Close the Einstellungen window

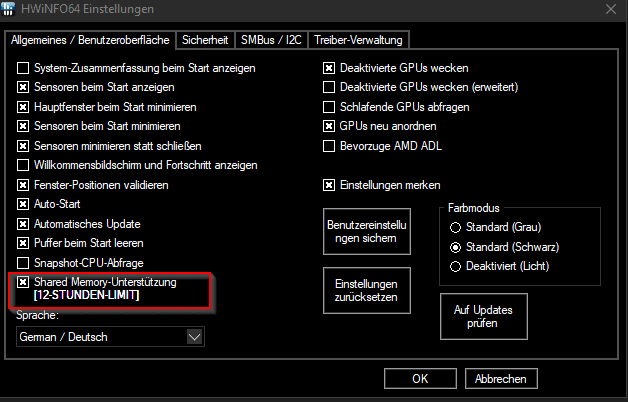click(611, 9)
